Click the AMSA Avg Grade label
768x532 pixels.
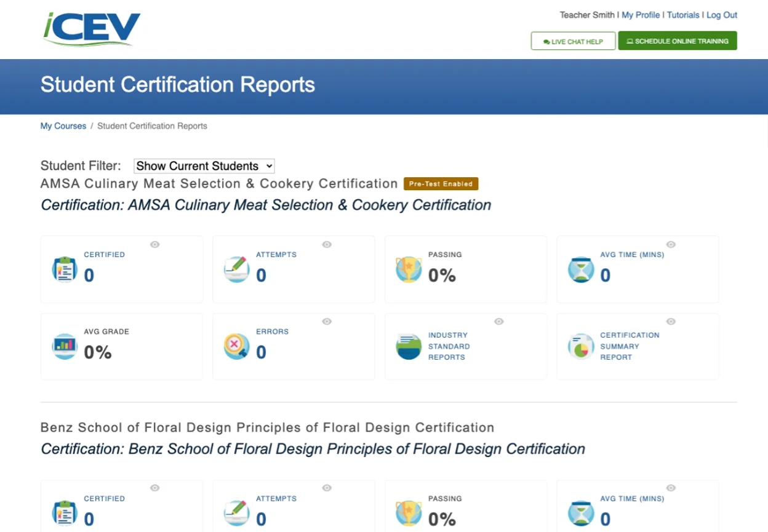(106, 332)
